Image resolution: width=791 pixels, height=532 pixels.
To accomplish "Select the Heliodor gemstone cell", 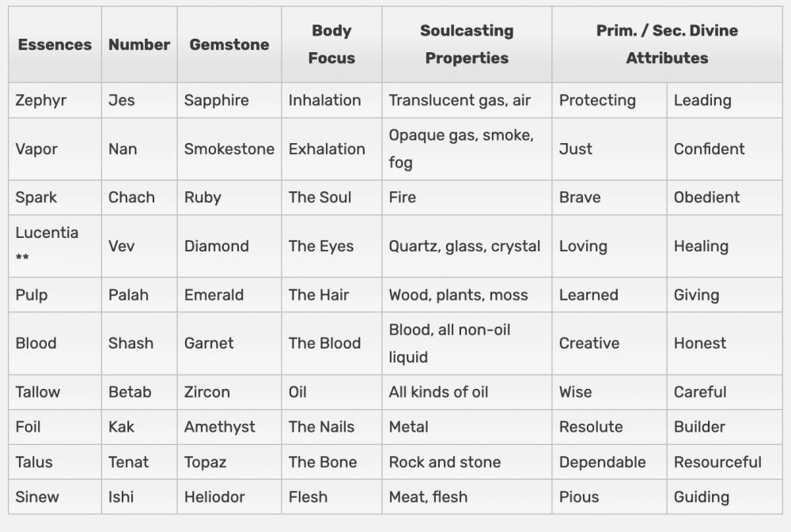I will 229,496.
